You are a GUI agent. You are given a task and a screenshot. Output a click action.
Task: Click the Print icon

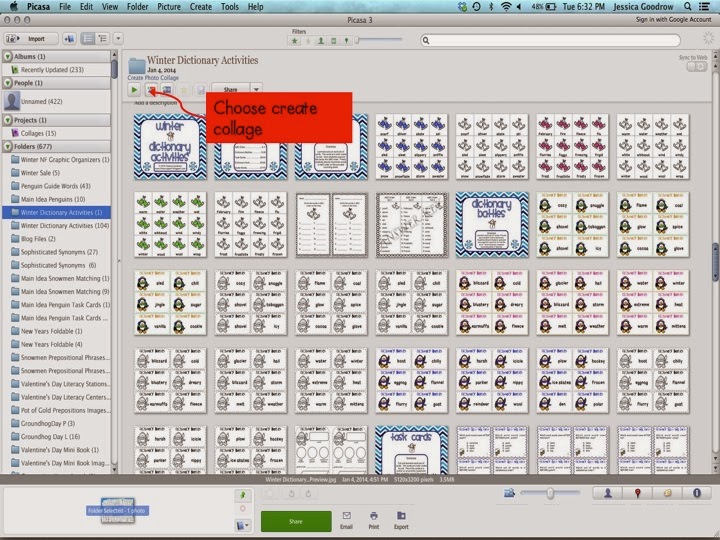pos(374,520)
